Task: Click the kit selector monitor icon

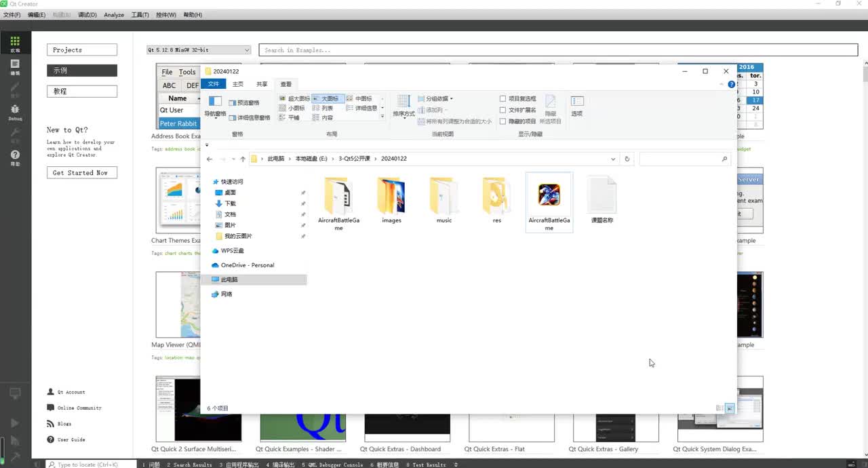Action: 15,393
